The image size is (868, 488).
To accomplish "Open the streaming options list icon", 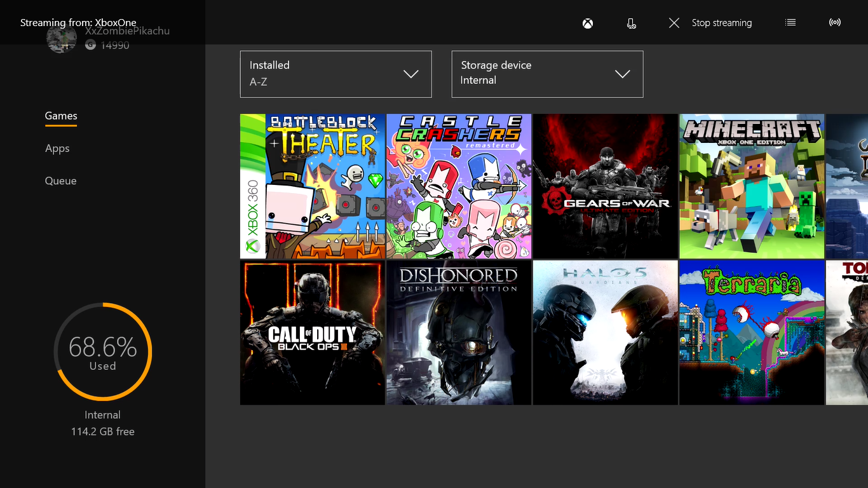I will coord(790,22).
